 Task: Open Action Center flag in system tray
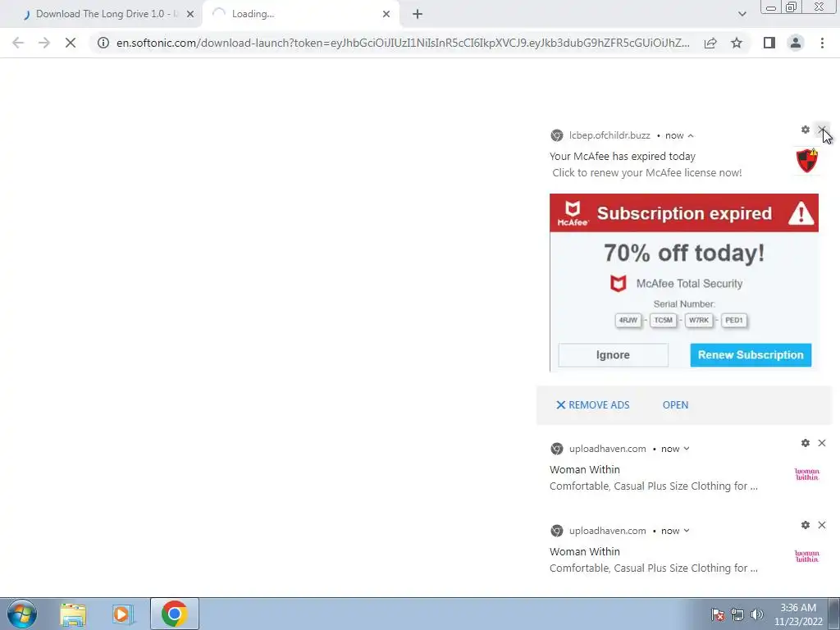pos(718,614)
